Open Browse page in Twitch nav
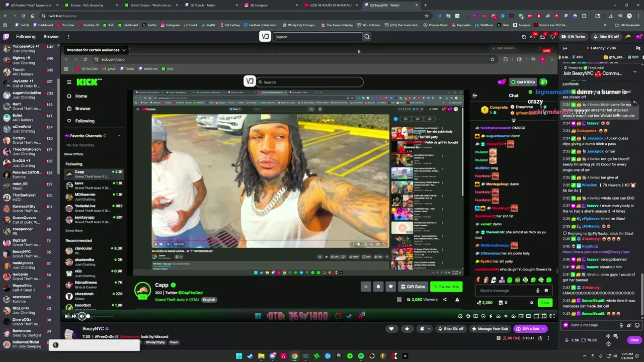 (51, 37)
